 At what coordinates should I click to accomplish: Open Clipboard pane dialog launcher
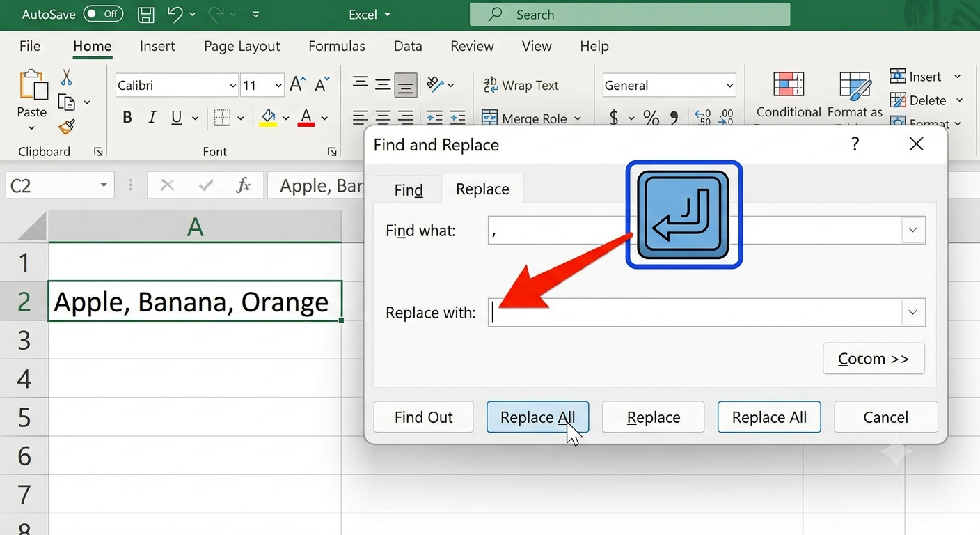pyautogui.click(x=98, y=152)
